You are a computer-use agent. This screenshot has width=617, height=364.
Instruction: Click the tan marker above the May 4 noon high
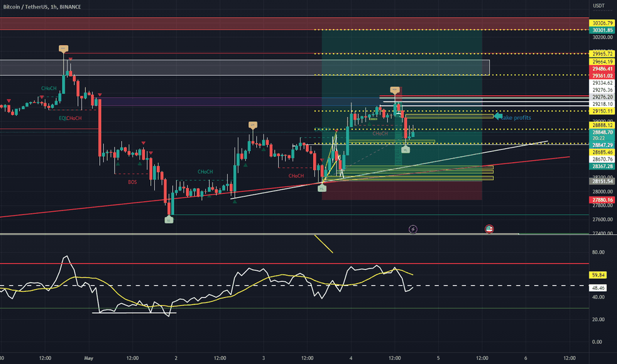[x=395, y=90]
